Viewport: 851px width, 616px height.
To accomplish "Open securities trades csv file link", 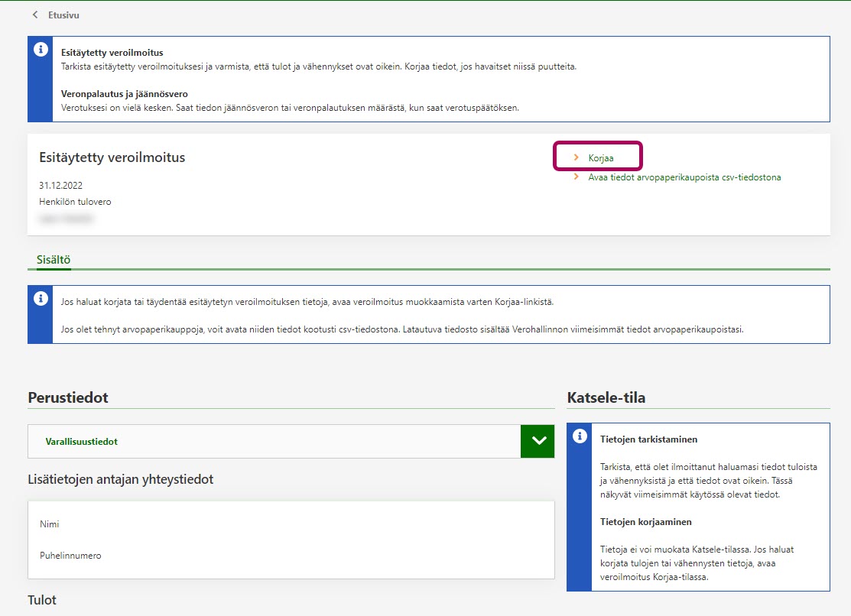I will 684,177.
